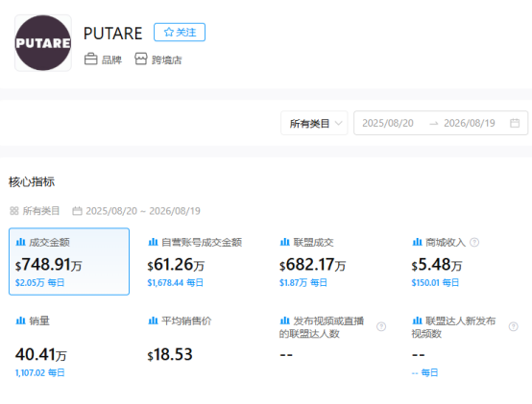Select the 平均销售价 metric card
Image resolution: width=532 pixels, height=404 pixels.
pyautogui.click(x=202, y=346)
